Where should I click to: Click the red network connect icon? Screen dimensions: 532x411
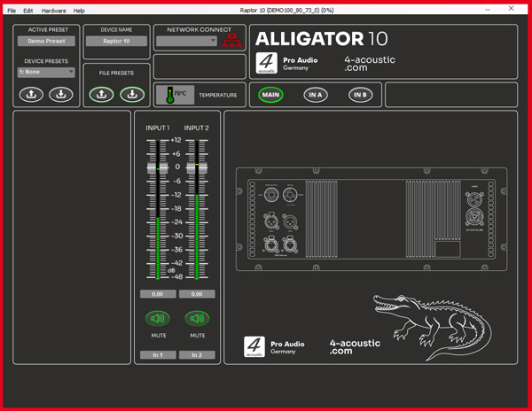232,41
